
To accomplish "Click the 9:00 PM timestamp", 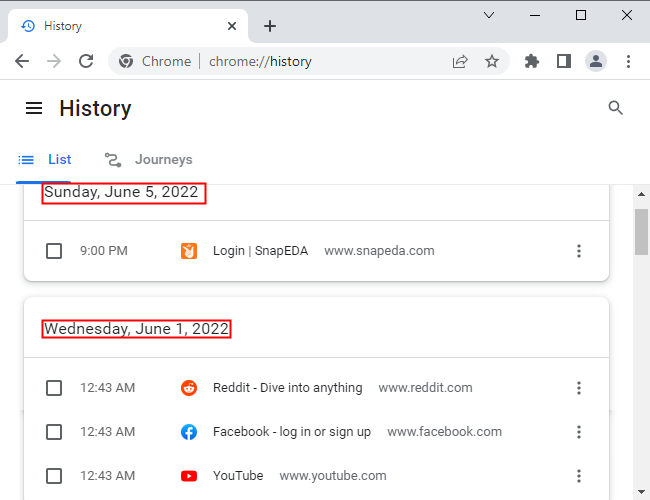I will point(104,251).
